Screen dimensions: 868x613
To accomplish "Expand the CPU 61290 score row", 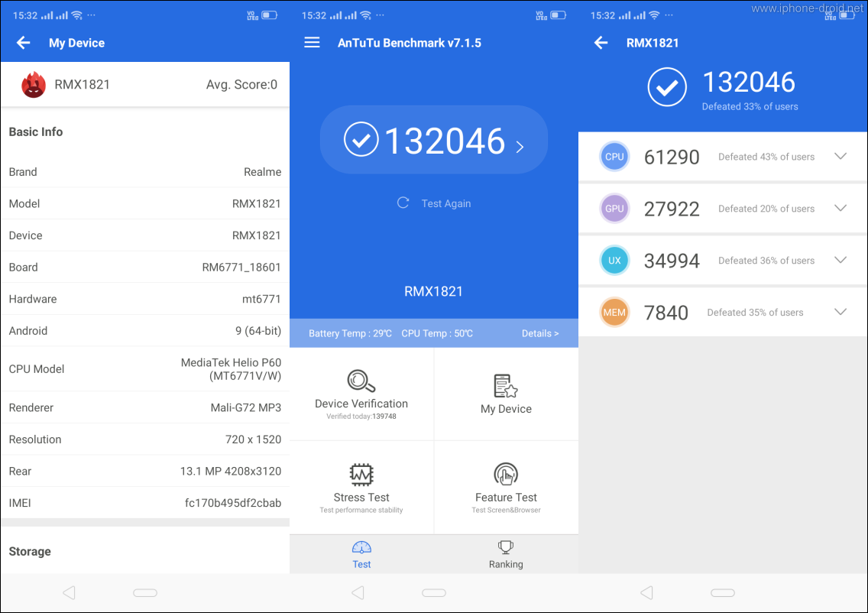I will click(x=840, y=156).
